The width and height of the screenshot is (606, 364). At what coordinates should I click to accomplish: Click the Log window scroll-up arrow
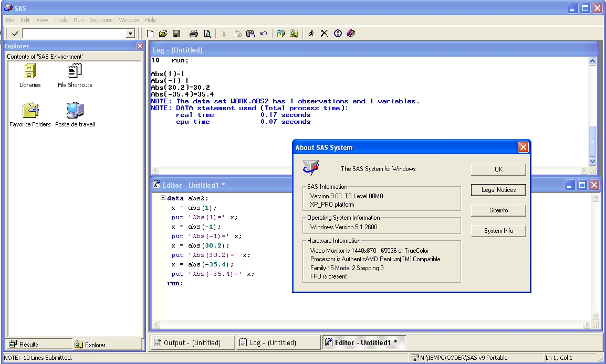pos(593,61)
